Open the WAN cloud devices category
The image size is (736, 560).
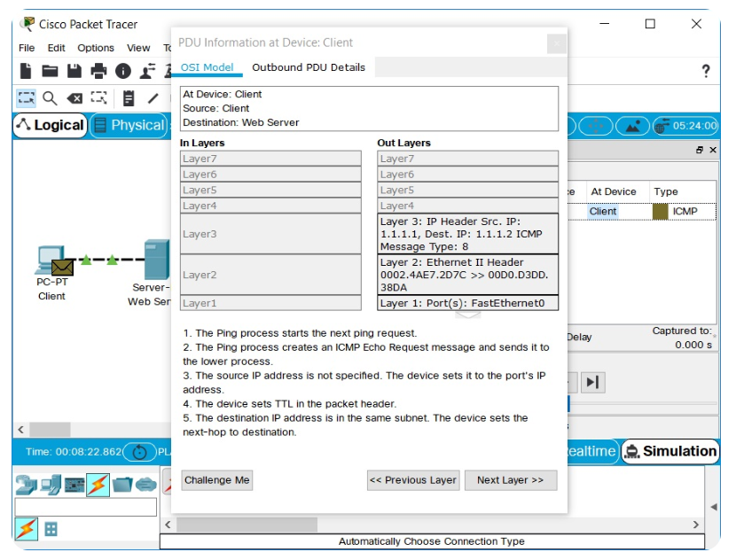(x=145, y=483)
